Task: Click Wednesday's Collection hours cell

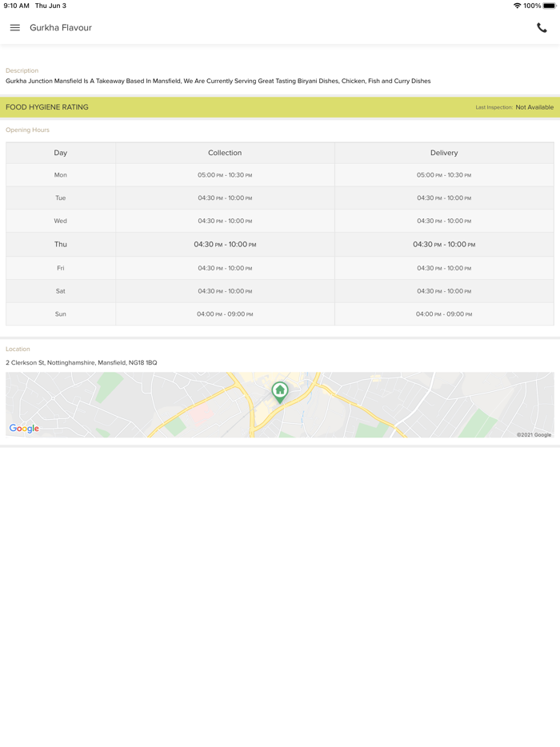Action: pyautogui.click(x=225, y=221)
